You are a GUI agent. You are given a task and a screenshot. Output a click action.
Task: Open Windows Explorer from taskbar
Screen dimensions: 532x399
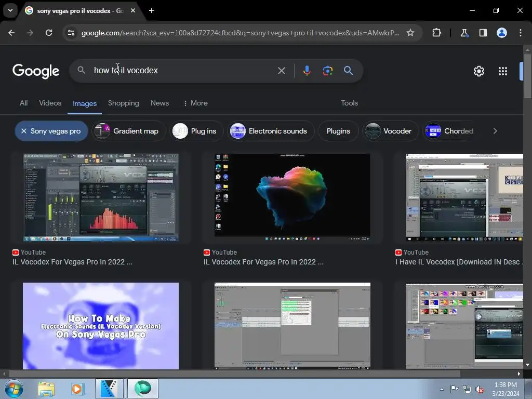46,389
